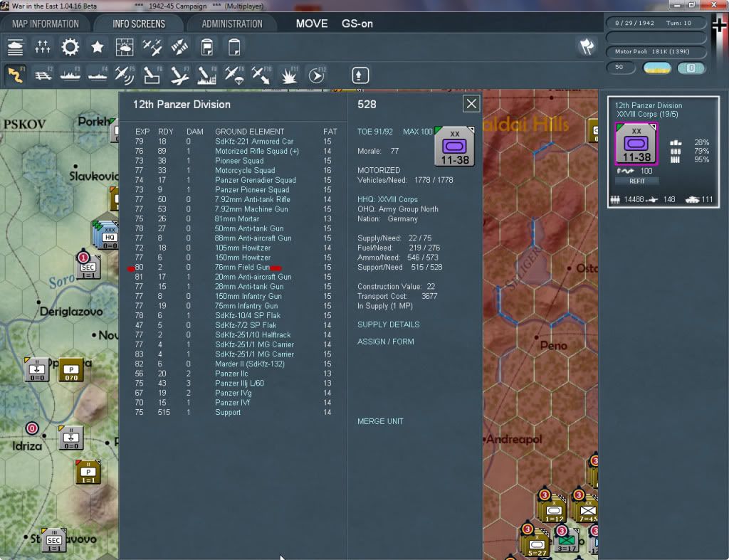This screenshot has height=560, width=729.
Task: Switch to the ADMINISTRATION tab
Action: [232, 23]
